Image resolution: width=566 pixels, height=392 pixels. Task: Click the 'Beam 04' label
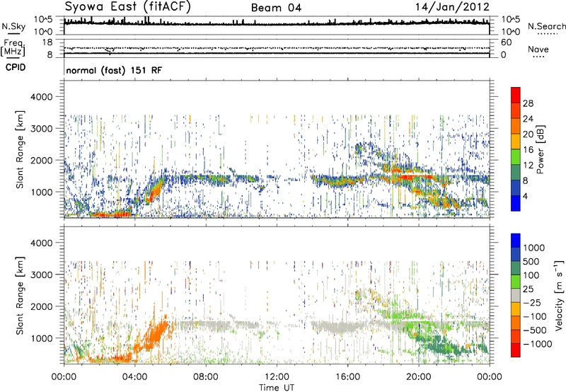276,8
